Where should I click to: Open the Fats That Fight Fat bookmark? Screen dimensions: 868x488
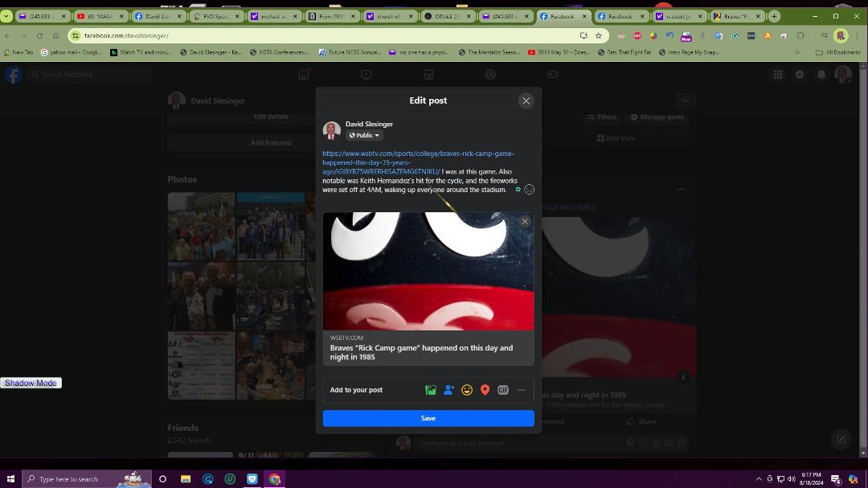624,52
